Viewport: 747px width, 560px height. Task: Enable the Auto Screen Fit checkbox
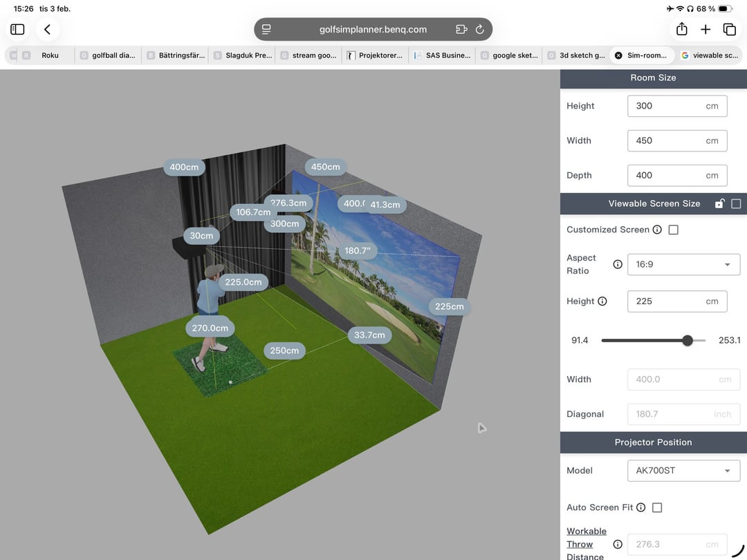[x=657, y=507]
